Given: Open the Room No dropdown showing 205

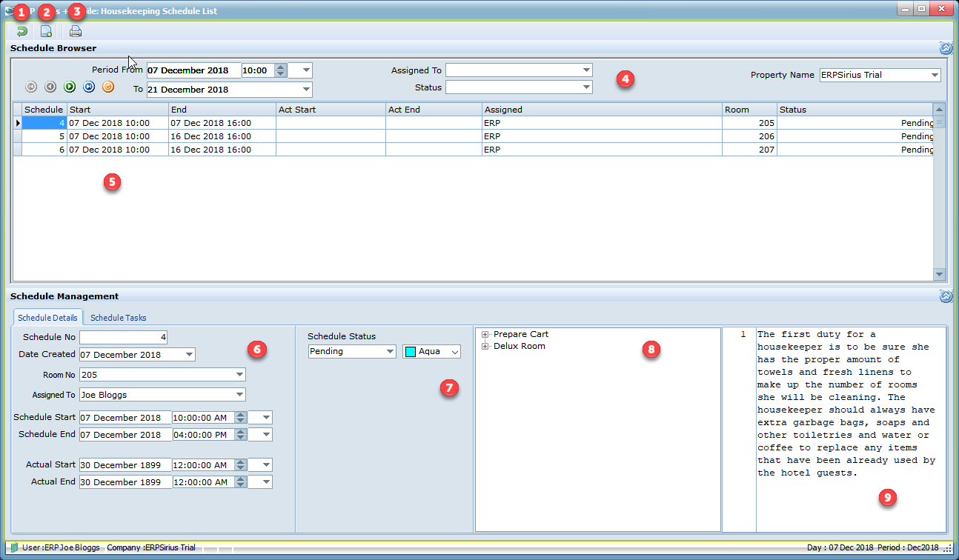Looking at the screenshot, I should (239, 374).
